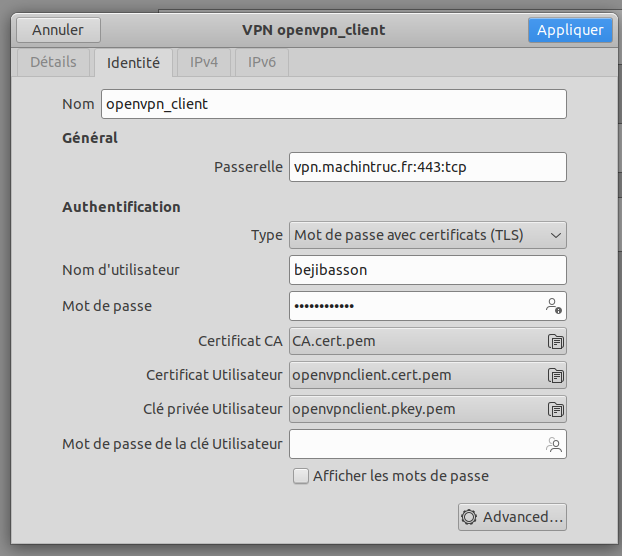622x556 pixels.
Task: Click the Annuler button
Action: pos(58,30)
